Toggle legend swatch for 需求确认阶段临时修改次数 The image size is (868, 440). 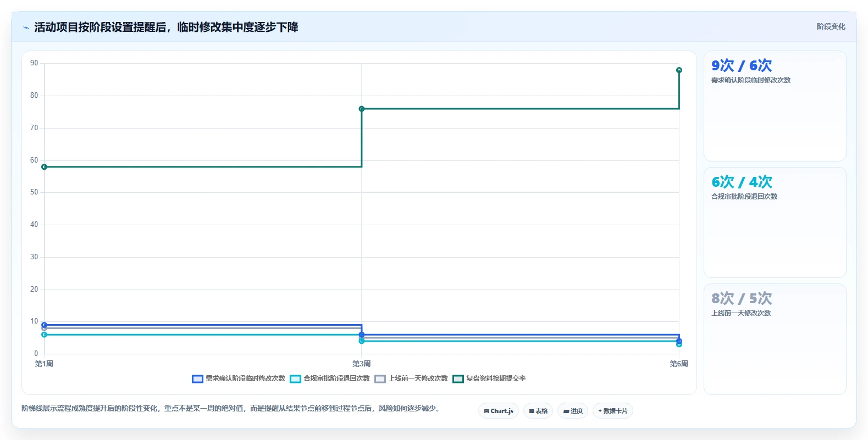tap(197, 378)
